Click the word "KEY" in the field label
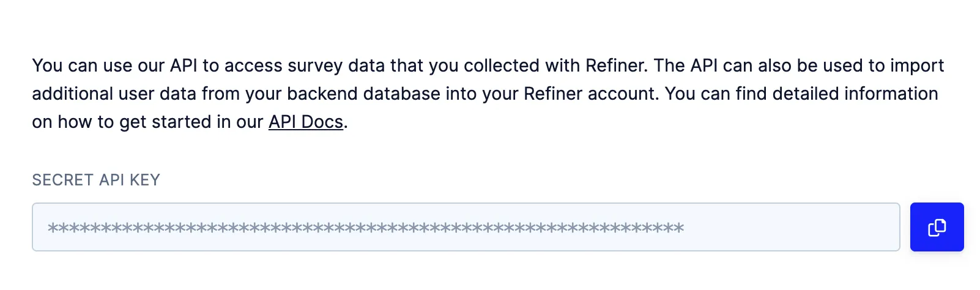Image resolution: width=980 pixels, height=290 pixels. coord(144,180)
